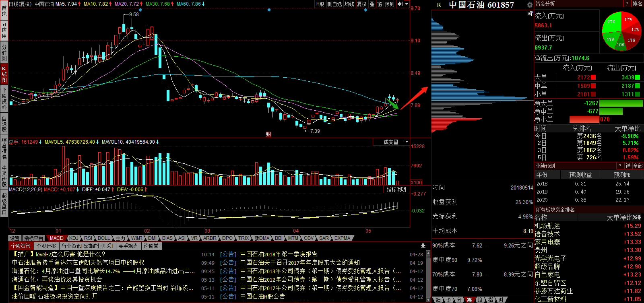The height and width of the screenshot is (303, 644).
Task: Open the 论股堂 tab
Action: coord(151,246)
